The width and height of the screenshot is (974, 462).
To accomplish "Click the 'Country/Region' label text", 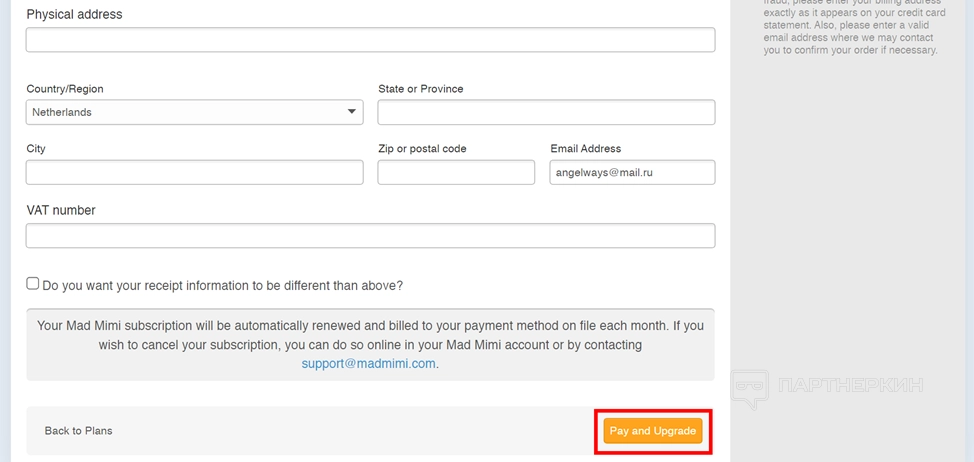I will point(65,89).
